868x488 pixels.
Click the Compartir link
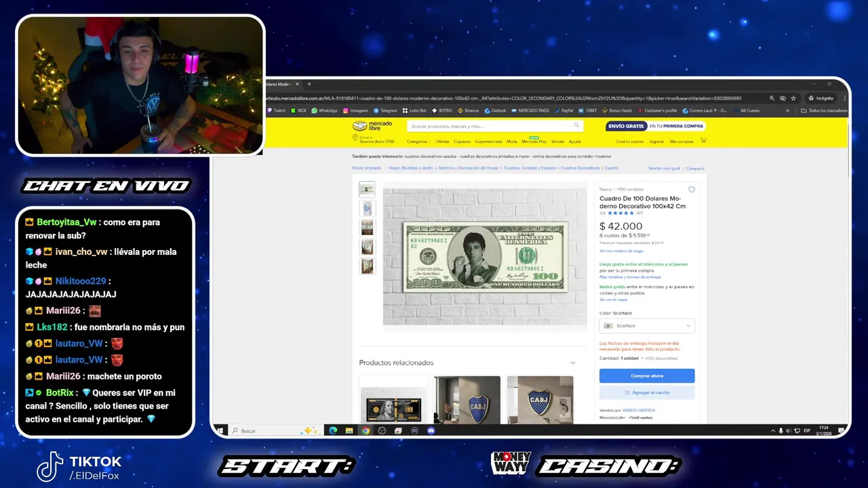[x=695, y=168]
